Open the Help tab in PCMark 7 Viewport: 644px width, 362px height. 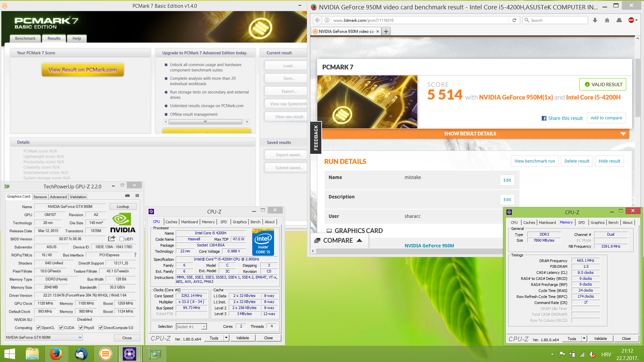77,39
